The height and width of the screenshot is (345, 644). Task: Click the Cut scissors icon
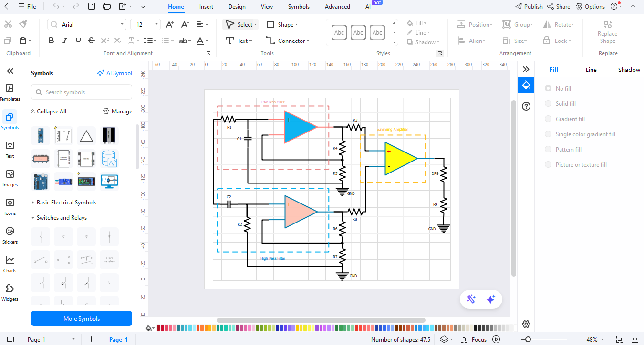tap(8, 24)
